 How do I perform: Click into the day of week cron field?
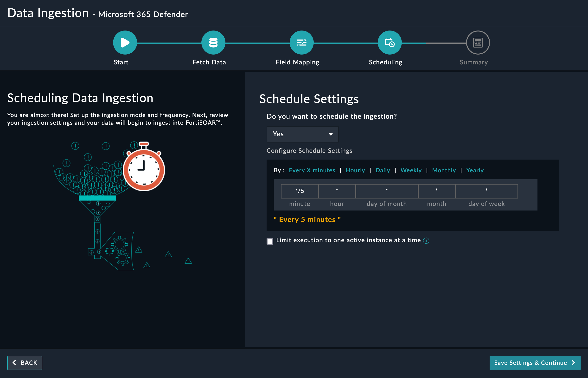(x=486, y=191)
